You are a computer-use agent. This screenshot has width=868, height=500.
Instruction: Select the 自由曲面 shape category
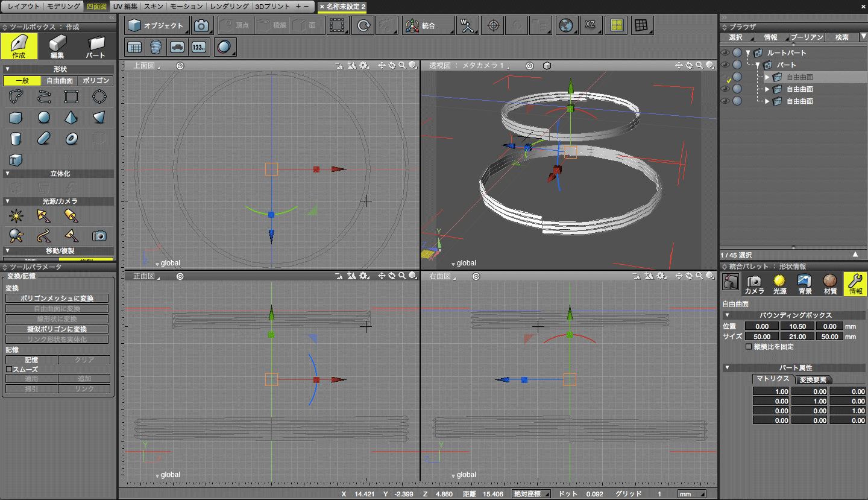pos(59,81)
